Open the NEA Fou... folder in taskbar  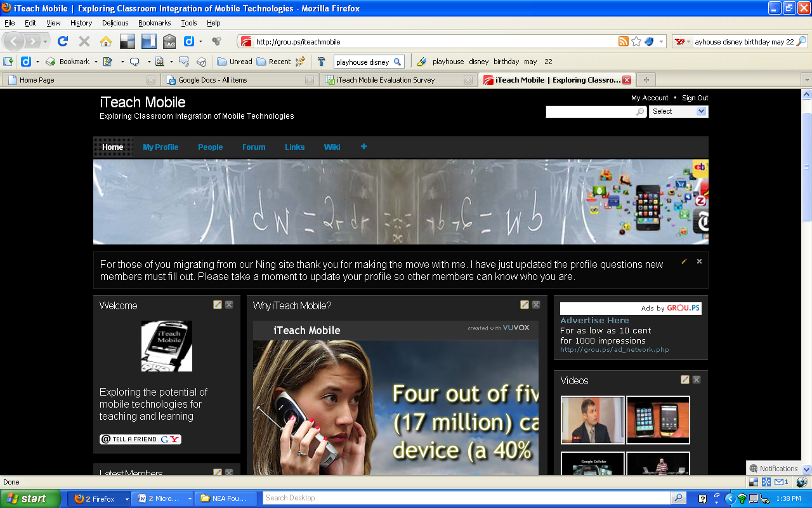pyautogui.click(x=226, y=498)
